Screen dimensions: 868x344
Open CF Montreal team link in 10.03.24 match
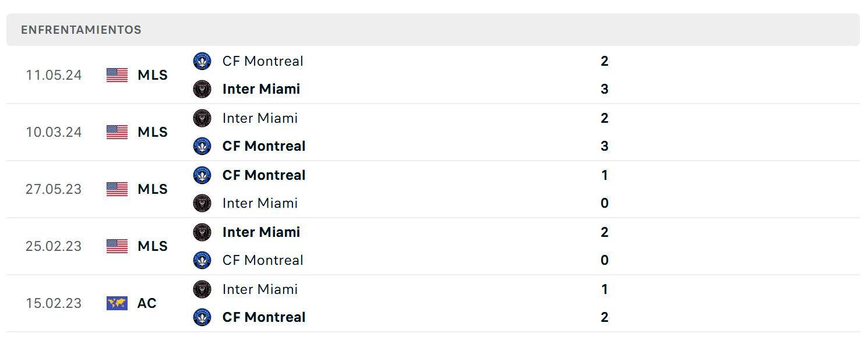pos(264,146)
